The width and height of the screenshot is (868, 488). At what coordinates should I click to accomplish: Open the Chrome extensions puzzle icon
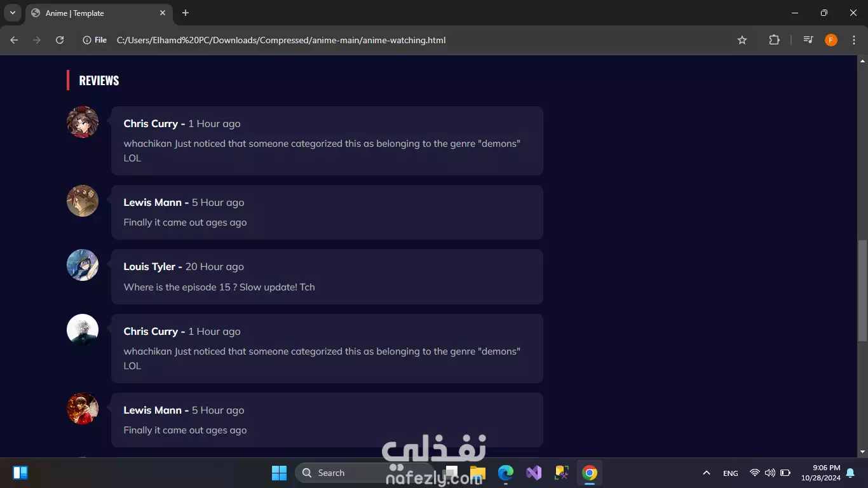click(774, 40)
